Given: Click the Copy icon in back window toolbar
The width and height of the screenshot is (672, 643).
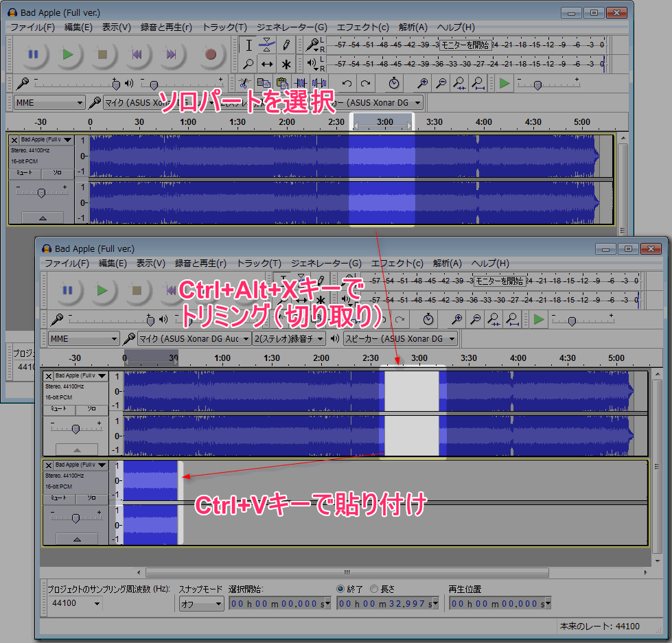Looking at the screenshot, I should [263, 83].
